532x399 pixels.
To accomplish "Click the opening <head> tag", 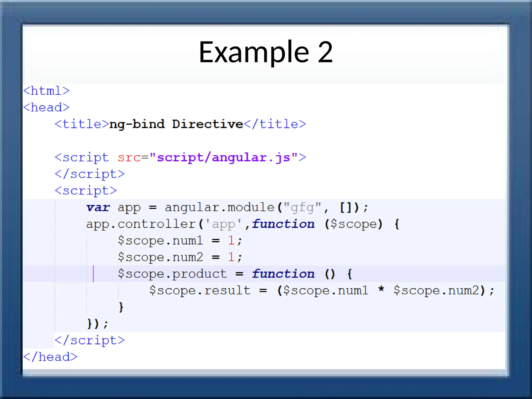I will point(46,107).
